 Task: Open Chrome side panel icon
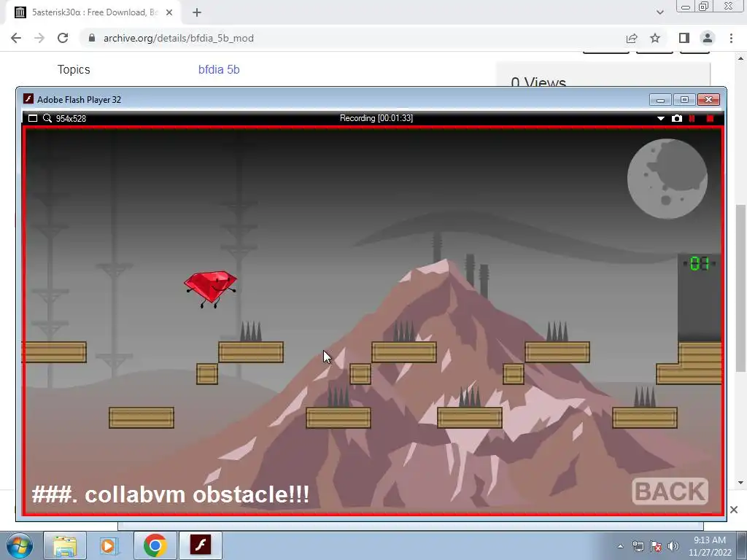click(684, 38)
